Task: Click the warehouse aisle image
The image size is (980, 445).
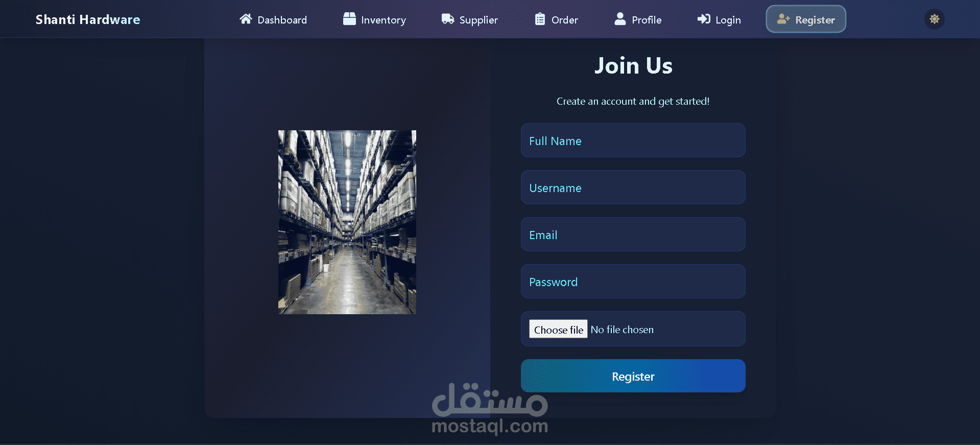Action: click(x=347, y=222)
